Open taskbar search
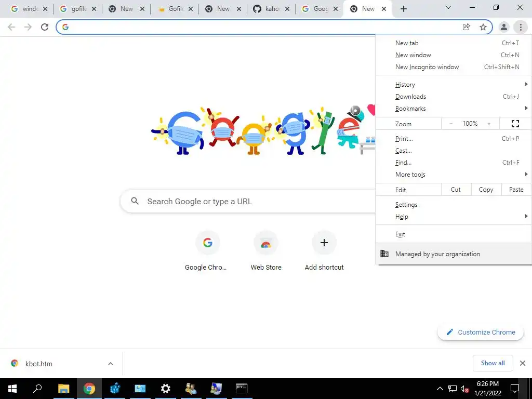The height and width of the screenshot is (399, 532). (x=37, y=389)
